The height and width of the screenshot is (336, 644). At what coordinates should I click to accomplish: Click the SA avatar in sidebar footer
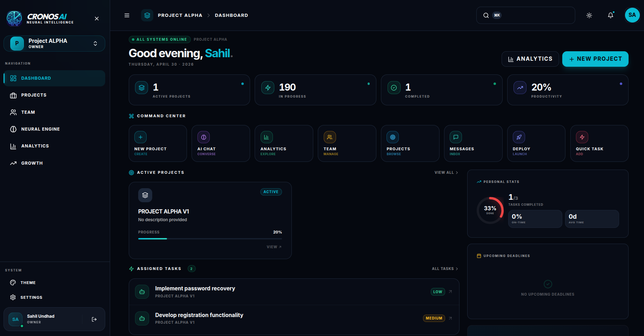tap(15, 319)
